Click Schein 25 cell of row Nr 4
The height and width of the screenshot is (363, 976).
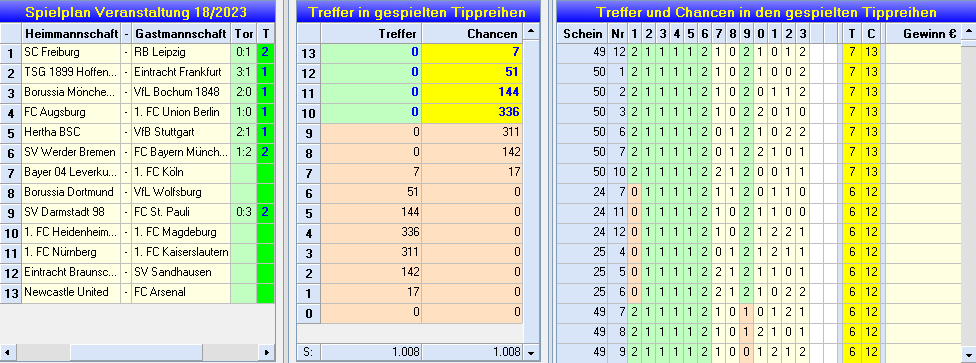click(583, 252)
